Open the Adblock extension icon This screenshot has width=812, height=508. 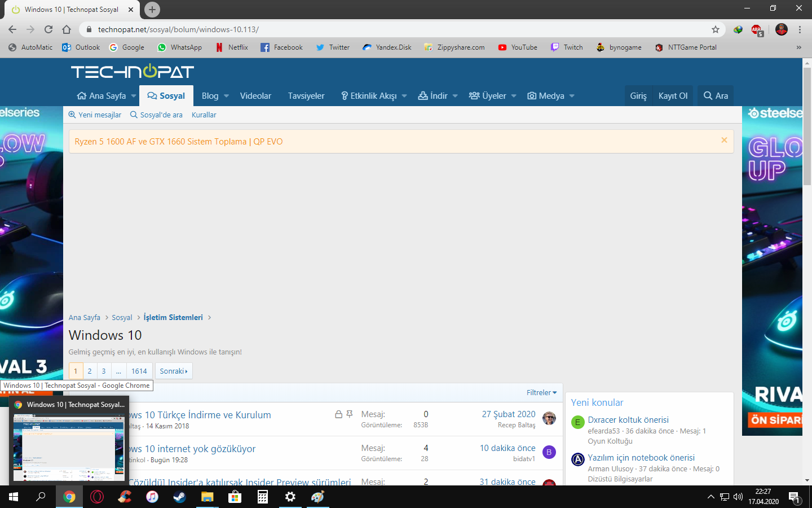tap(757, 29)
